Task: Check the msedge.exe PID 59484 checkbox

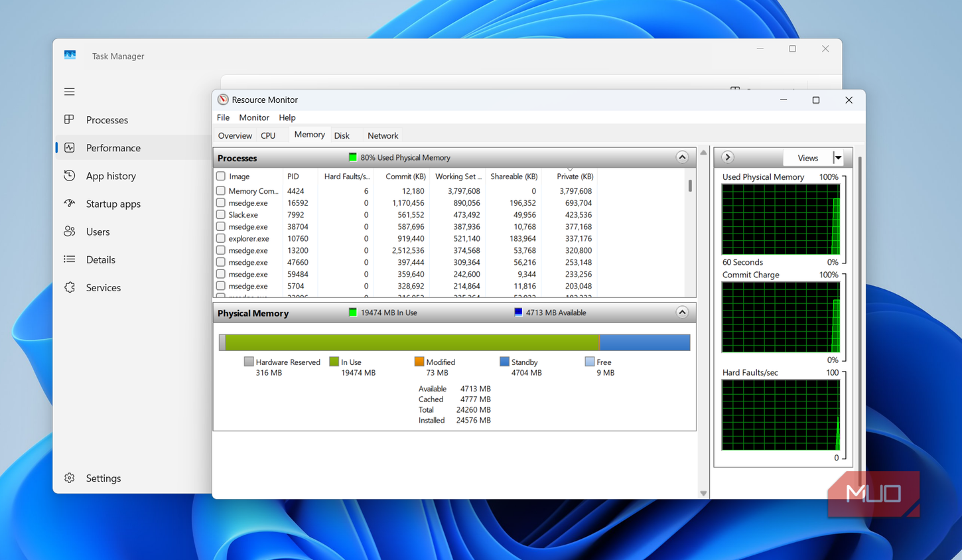Action: point(221,274)
